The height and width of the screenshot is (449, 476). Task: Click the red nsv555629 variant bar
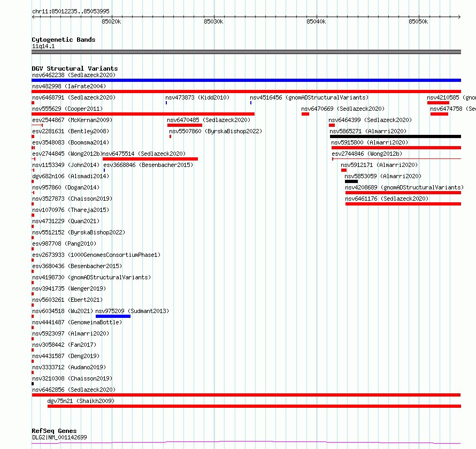143,114
